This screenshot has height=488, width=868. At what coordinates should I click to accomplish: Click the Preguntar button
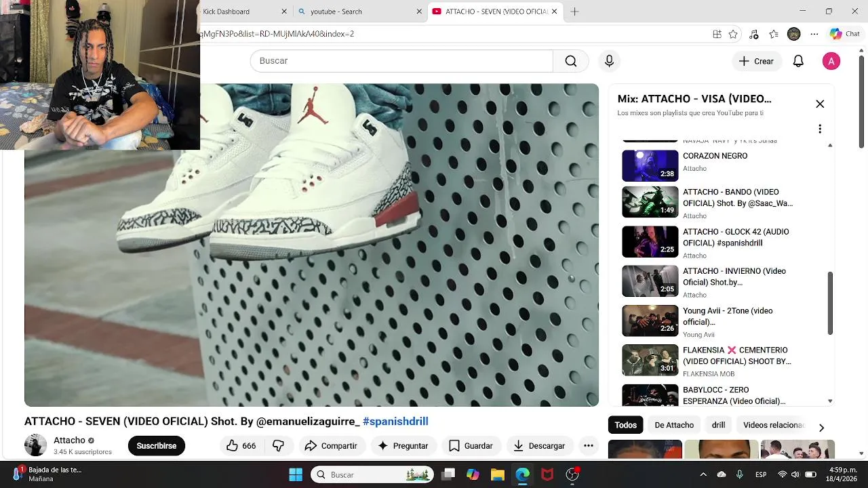point(403,445)
